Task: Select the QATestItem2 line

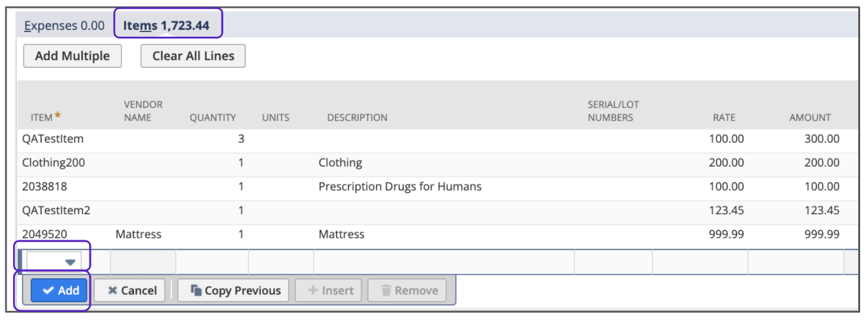Action: coord(56,210)
